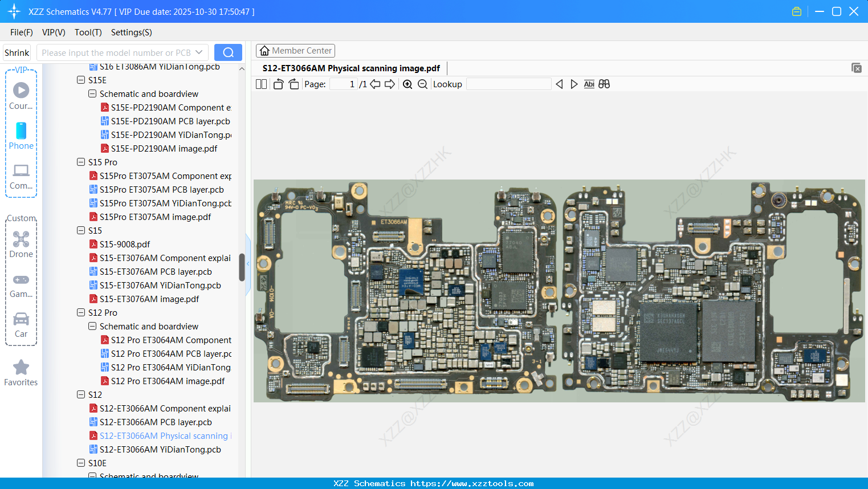This screenshot has width=868, height=489.
Task: Rotate the scanned board image clockwise
Action: pos(293,84)
